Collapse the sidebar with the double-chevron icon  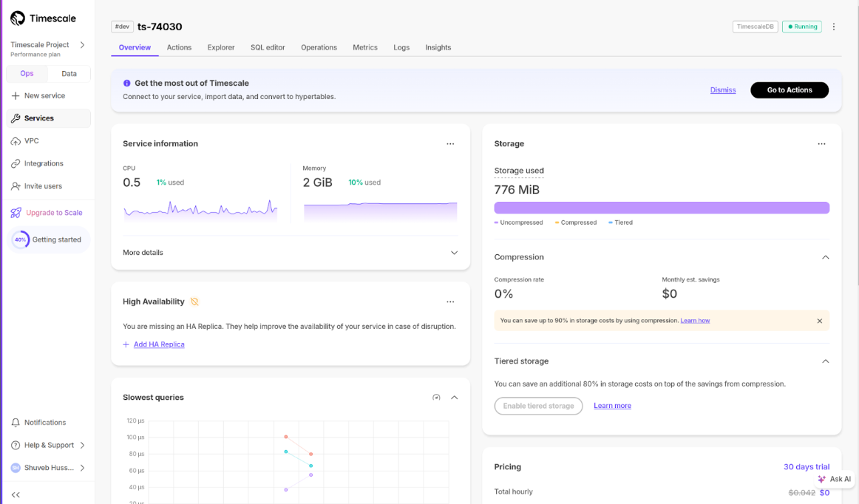[x=16, y=494]
